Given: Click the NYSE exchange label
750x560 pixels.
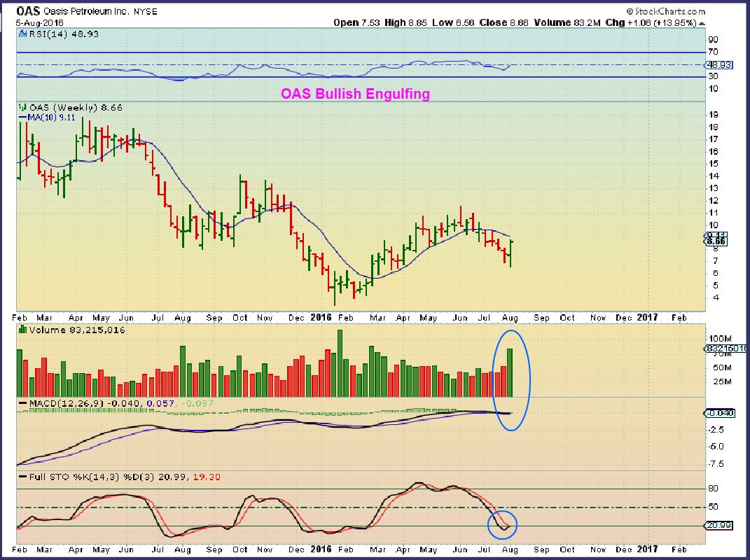Looking at the screenshot, I should 146,11.
